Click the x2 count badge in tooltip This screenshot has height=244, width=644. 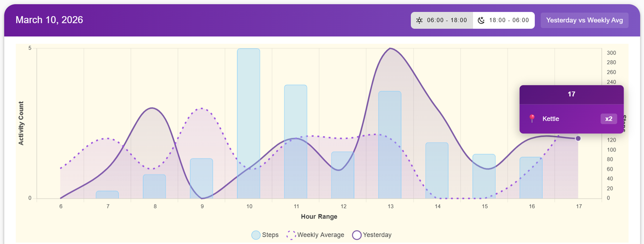click(609, 119)
